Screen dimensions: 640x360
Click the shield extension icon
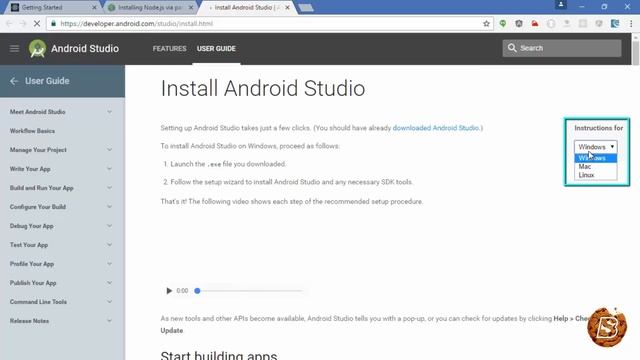(x=519, y=24)
